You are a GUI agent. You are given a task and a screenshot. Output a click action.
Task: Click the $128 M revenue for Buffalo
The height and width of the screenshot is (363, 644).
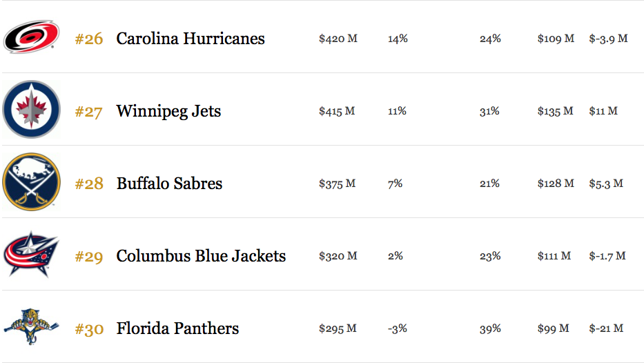tap(556, 184)
